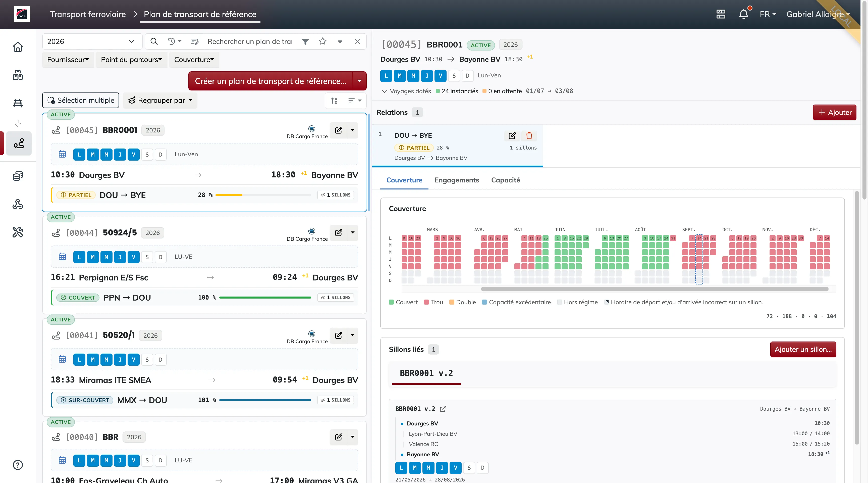
Task: Go to Transport ferroviaire breadcrumb
Action: point(88,14)
